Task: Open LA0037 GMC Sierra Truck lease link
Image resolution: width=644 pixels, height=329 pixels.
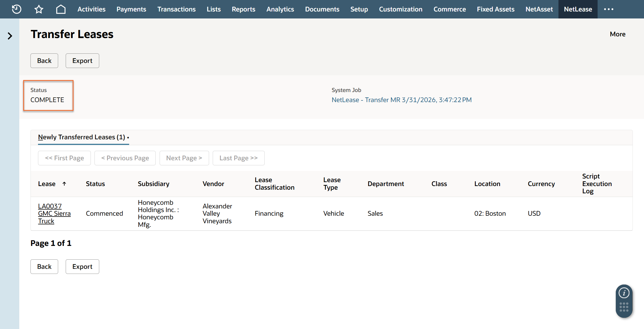Action: point(54,213)
